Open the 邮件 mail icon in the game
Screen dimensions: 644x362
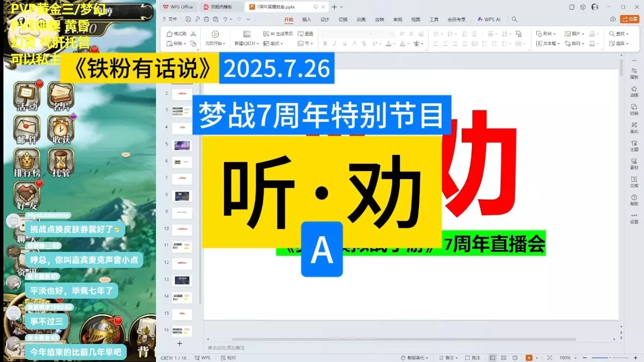[27, 129]
